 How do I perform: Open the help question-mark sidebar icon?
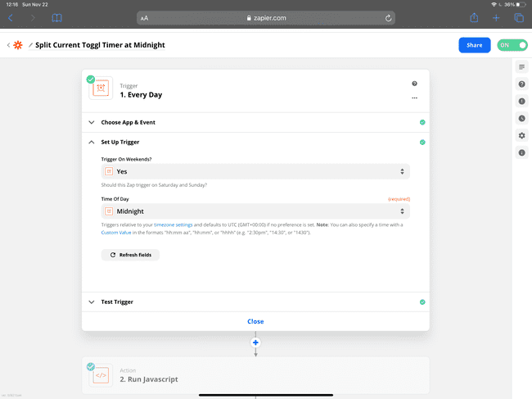coord(522,84)
